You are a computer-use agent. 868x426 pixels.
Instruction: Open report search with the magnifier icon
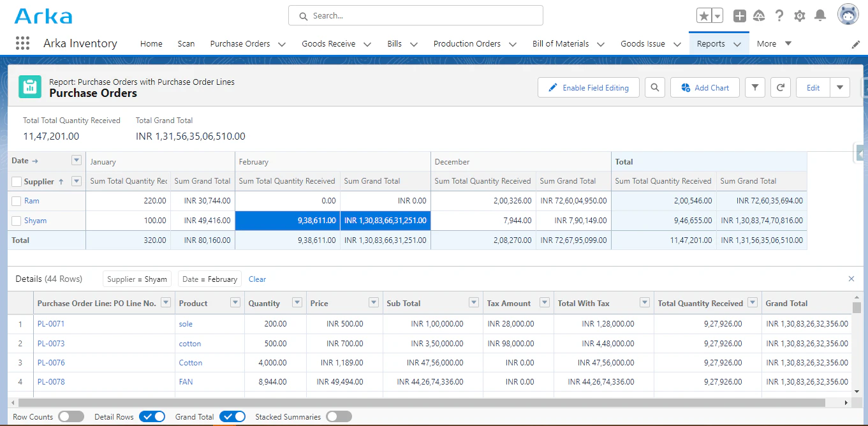pos(654,87)
